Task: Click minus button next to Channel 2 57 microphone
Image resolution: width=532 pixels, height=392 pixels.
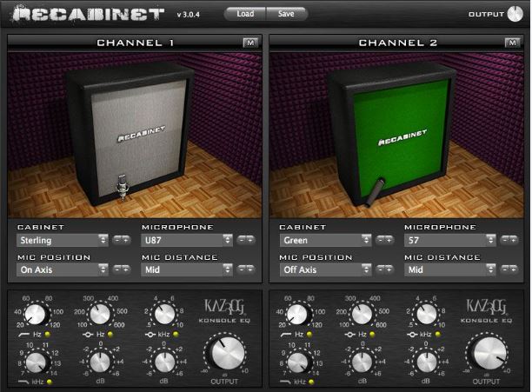Action: pos(505,240)
